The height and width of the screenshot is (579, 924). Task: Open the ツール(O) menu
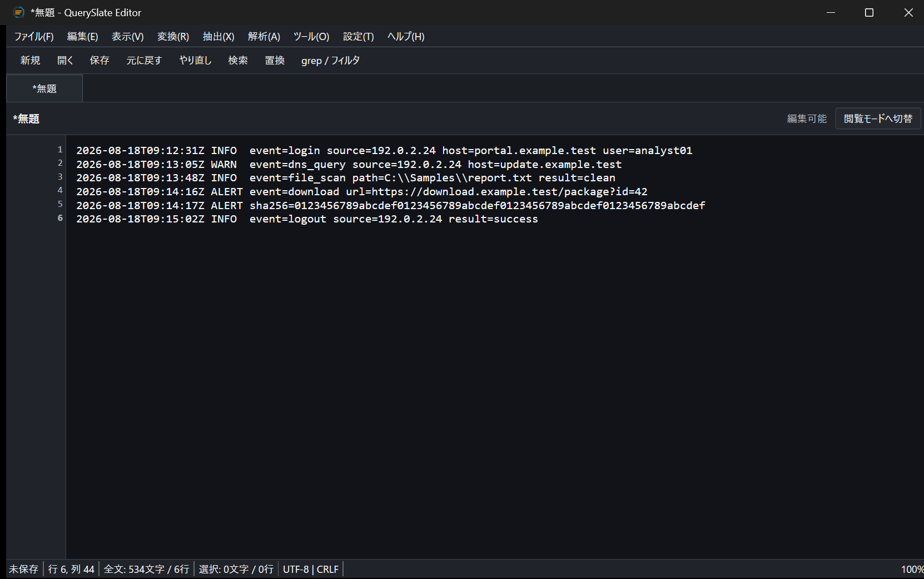pos(311,37)
